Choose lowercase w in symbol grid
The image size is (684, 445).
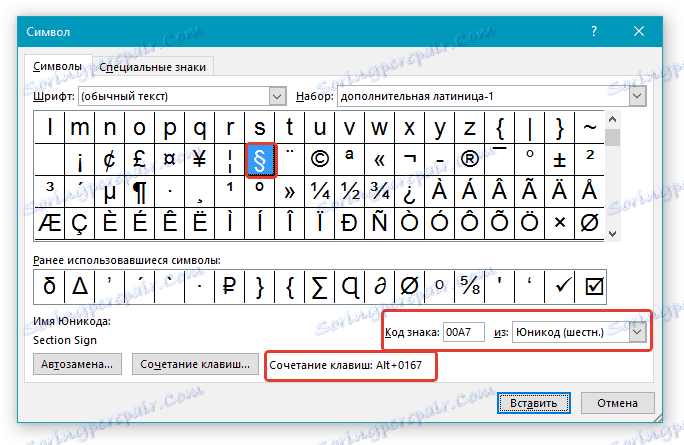[380, 128]
